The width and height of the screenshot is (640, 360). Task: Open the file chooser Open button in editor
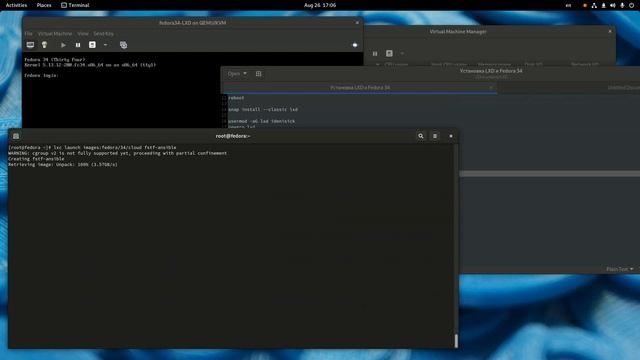[237, 74]
